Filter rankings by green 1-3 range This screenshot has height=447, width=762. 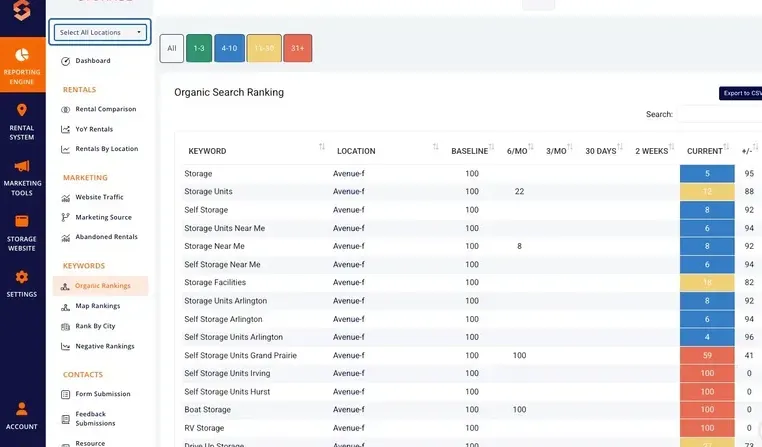tap(199, 48)
